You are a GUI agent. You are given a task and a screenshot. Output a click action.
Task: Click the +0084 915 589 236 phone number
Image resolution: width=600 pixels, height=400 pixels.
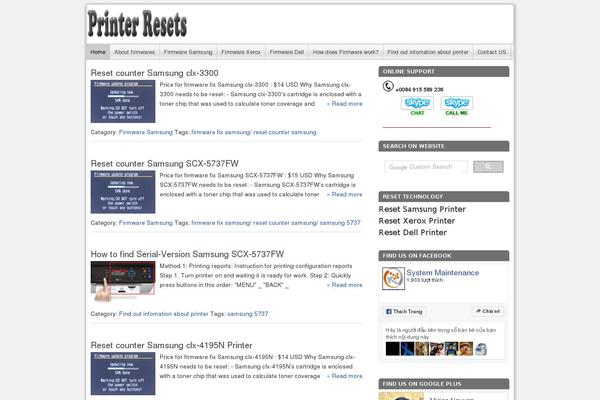419,90
